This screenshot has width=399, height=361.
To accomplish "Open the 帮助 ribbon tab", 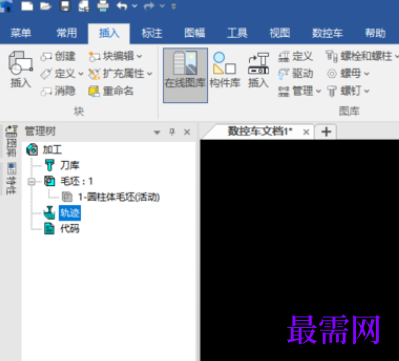I will click(375, 33).
